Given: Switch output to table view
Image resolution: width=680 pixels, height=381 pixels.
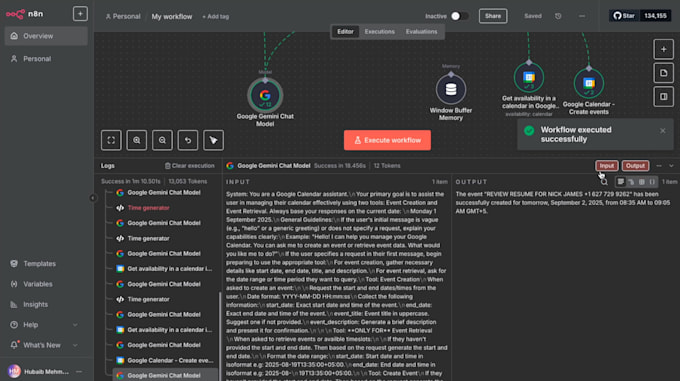Looking at the screenshot, I should pyautogui.click(x=641, y=182).
